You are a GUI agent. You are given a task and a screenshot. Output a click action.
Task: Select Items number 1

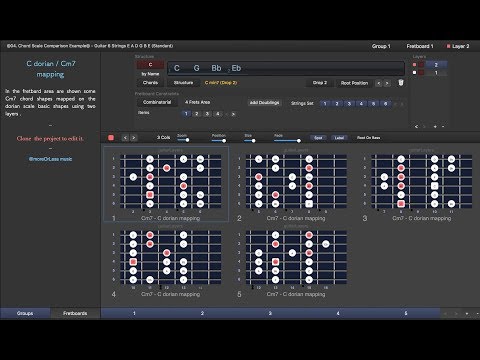click(x=186, y=114)
